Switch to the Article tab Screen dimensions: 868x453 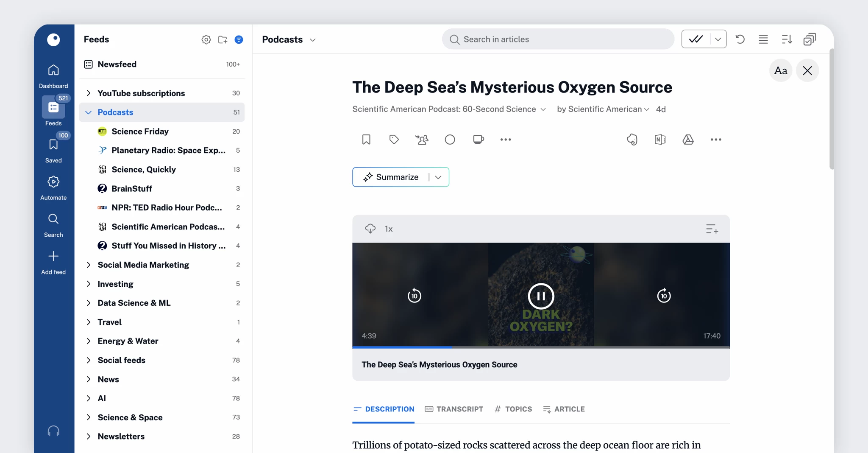click(x=564, y=409)
